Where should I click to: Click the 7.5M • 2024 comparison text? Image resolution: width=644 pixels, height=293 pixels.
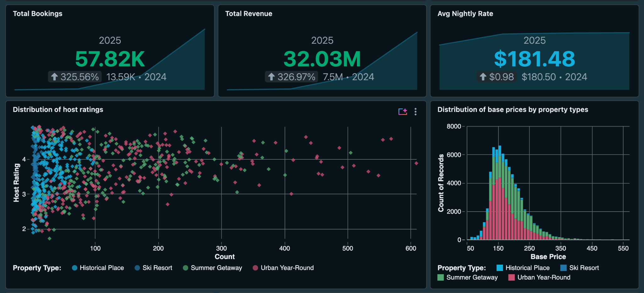(348, 77)
